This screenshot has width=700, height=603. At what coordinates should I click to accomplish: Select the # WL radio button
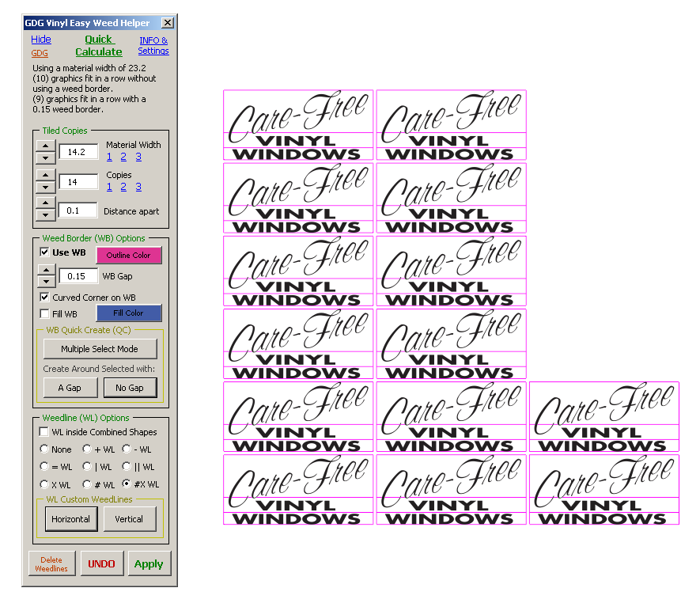[x=87, y=484]
